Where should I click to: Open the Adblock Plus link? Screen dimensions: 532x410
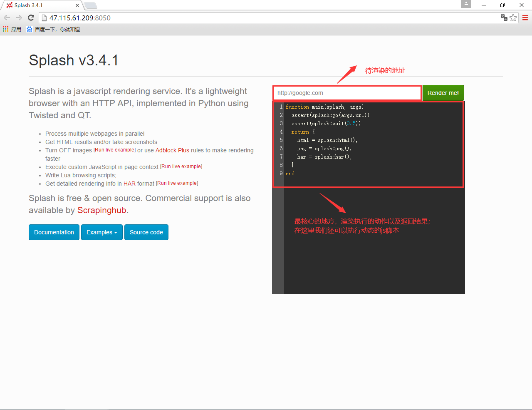172,150
